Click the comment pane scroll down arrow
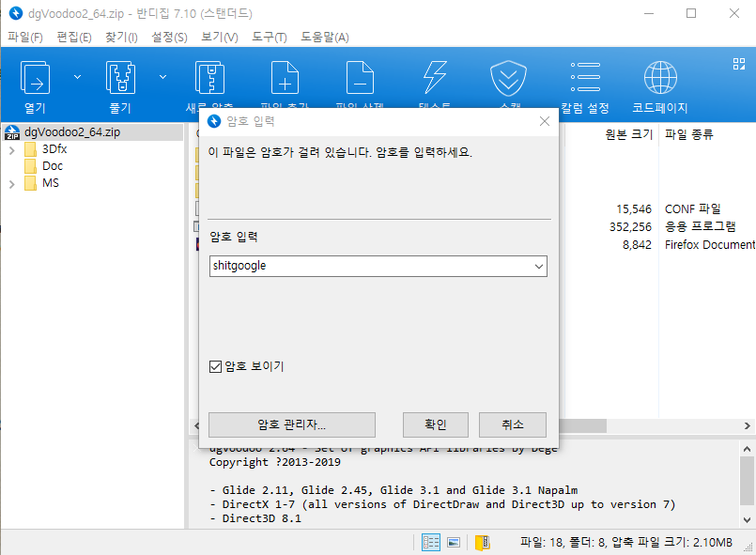Screen dimensions: 756x555 tap(747, 520)
